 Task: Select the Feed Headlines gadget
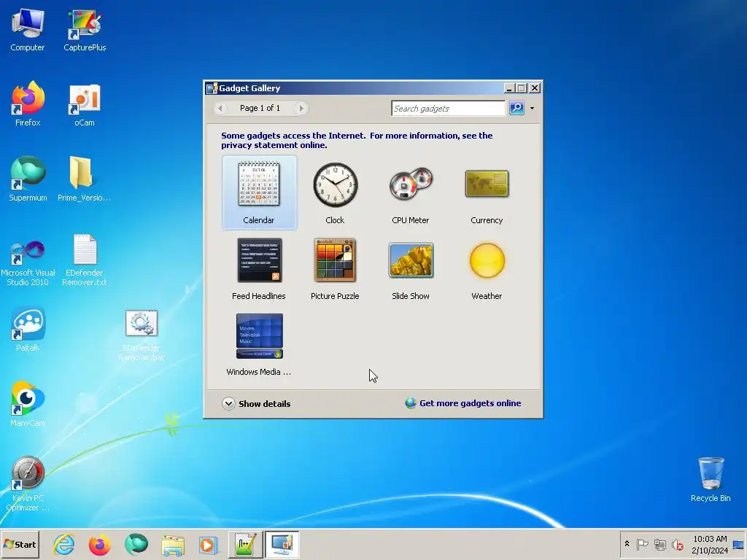pyautogui.click(x=259, y=268)
